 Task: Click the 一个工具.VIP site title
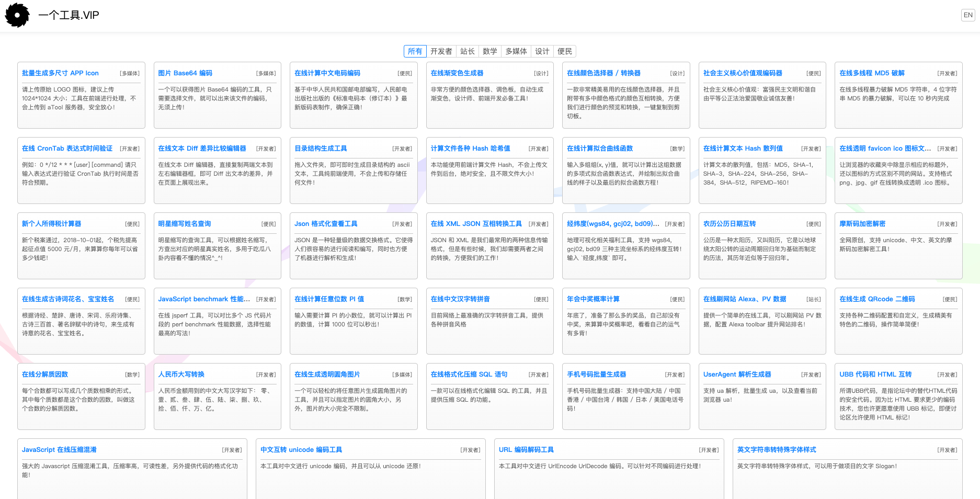(69, 15)
